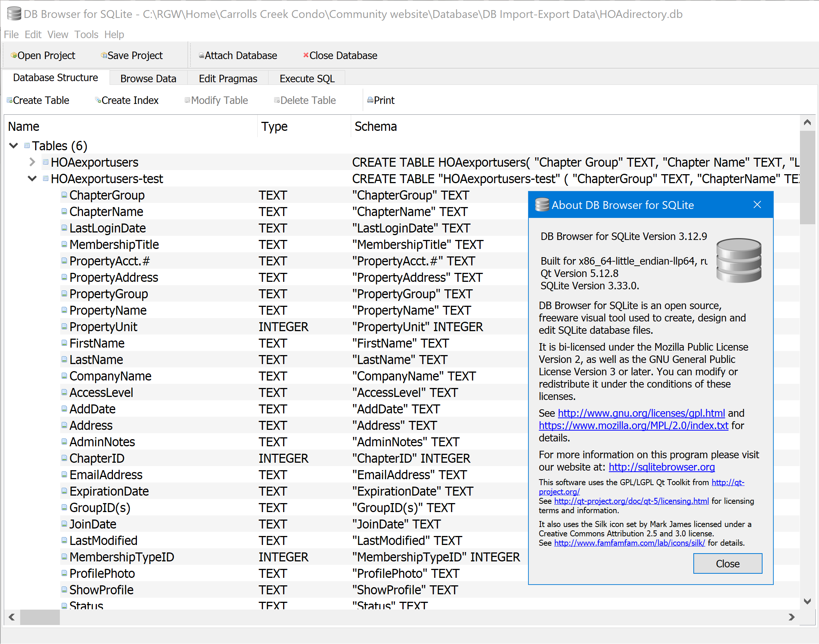Select the Create Table tool
This screenshot has height=644, width=819.
(x=38, y=100)
